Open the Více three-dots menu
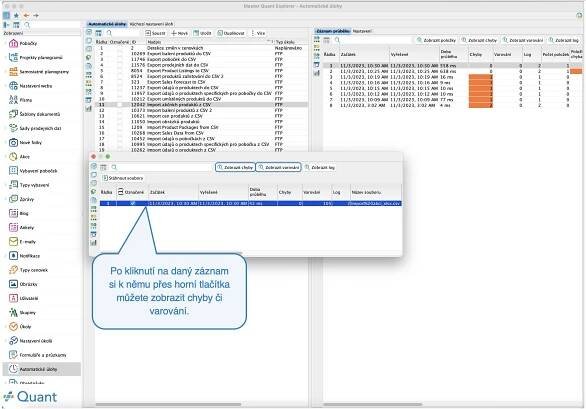 (x=258, y=33)
